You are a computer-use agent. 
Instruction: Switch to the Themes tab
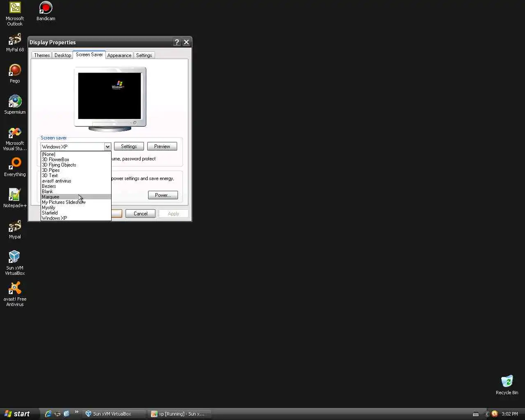[42, 55]
